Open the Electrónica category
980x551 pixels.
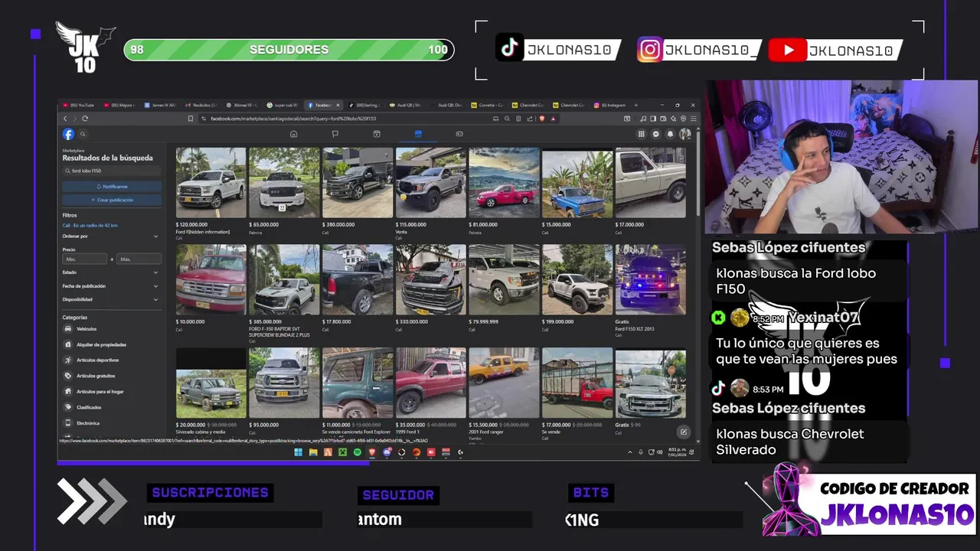[x=111, y=422]
